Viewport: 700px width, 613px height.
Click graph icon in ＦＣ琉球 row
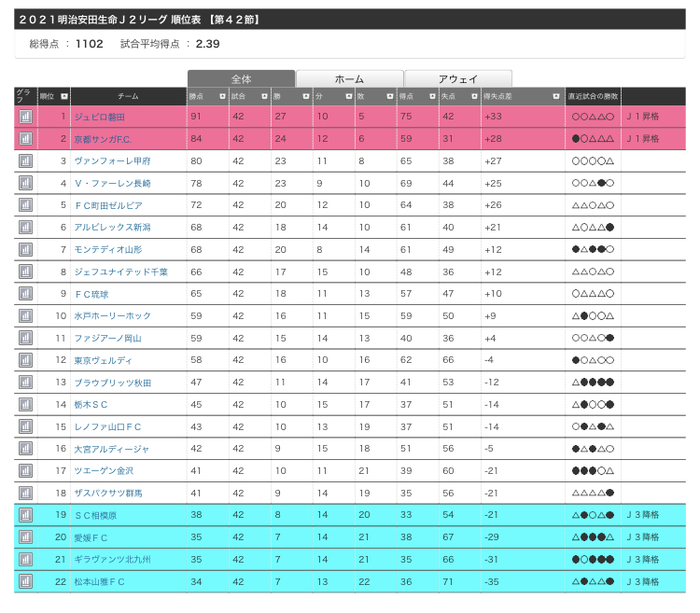coord(25,294)
